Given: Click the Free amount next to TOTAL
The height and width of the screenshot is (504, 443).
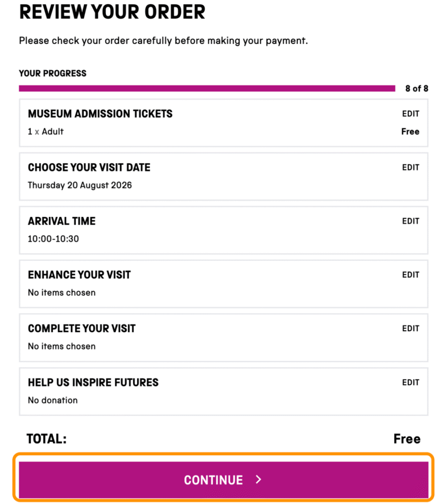Looking at the screenshot, I should click(407, 439).
